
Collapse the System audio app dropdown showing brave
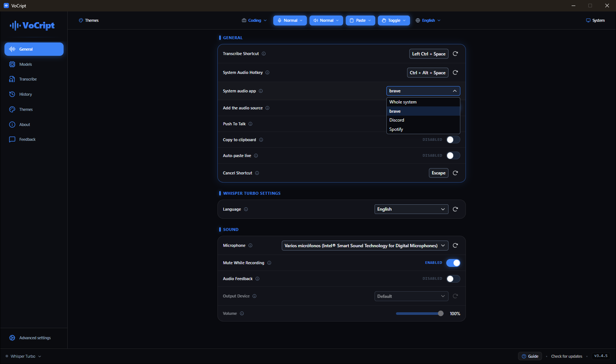pyautogui.click(x=423, y=91)
